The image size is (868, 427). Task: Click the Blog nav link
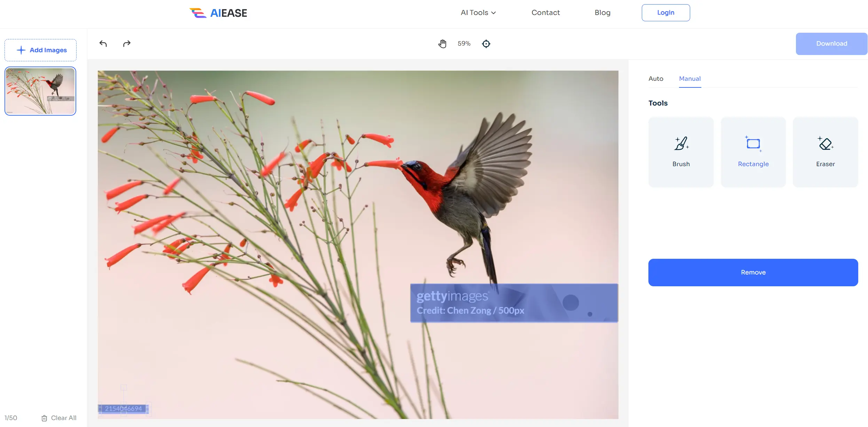602,11
